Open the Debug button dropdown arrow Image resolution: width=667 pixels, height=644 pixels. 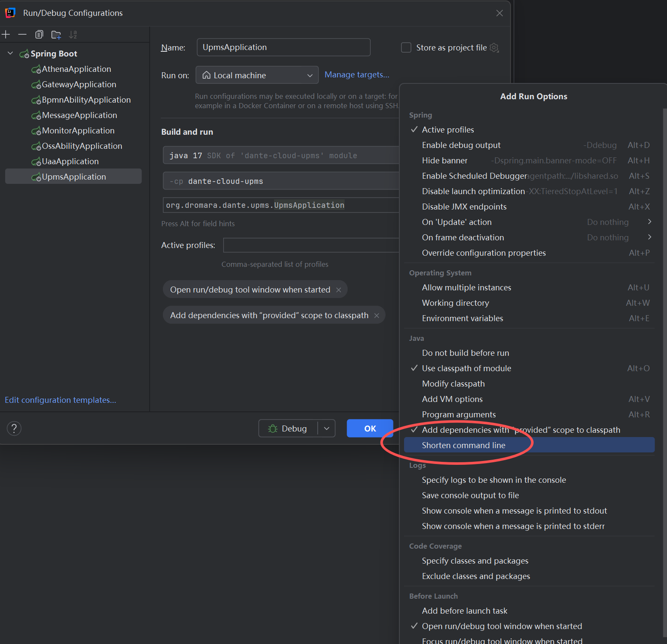(327, 428)
